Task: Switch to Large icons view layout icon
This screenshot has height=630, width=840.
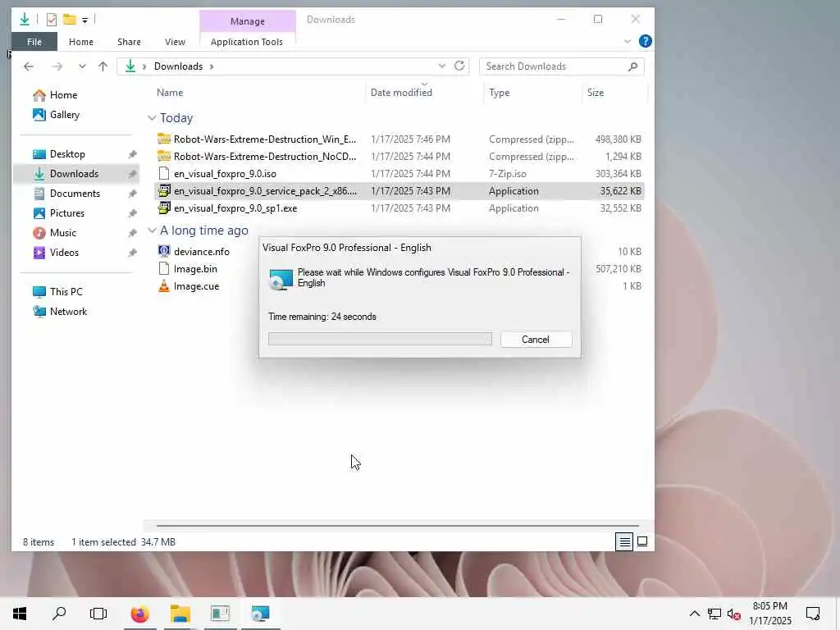Action: 642,542
